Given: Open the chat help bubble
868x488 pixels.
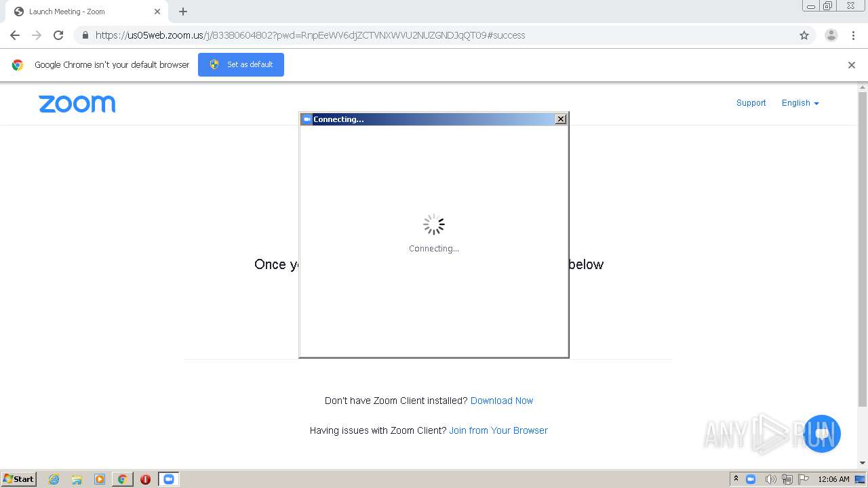Looking at the screenshot, I should [822, 434].
